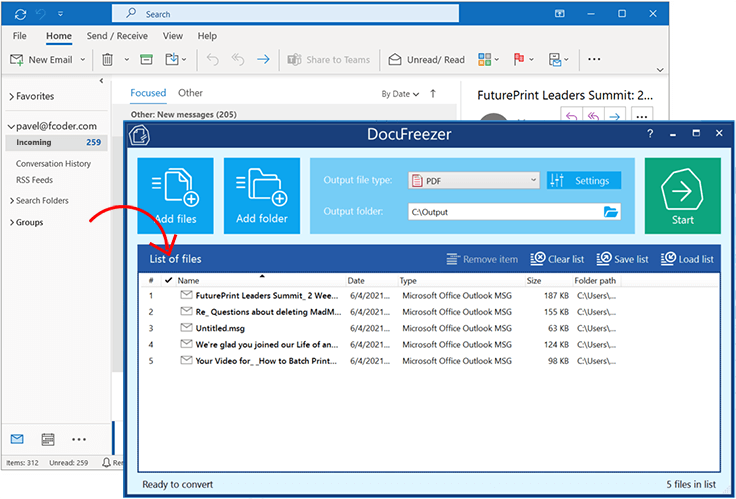
Task: Expand the ribbon options chevron in Outlook
Action: click(660, 70)
